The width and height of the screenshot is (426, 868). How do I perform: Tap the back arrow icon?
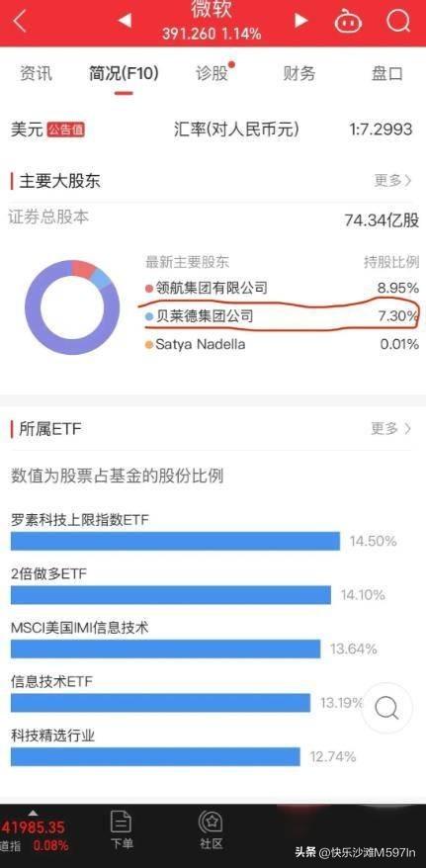[x=20, y=21]
